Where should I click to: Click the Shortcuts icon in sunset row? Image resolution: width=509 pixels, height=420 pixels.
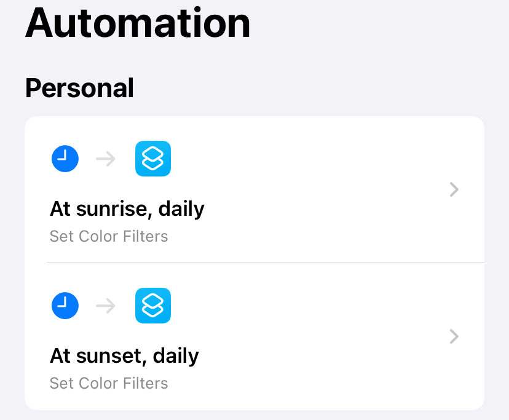[x=152, y=306]
